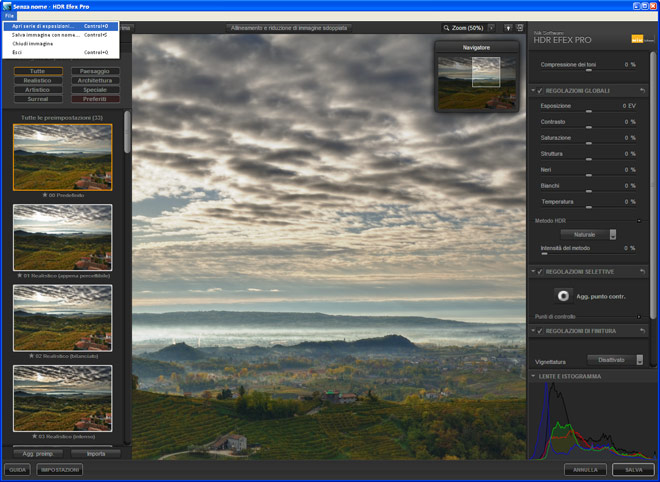This screenshot has height=482, width=660.
Task: Click the add control point icon
Action: (564, 296)
